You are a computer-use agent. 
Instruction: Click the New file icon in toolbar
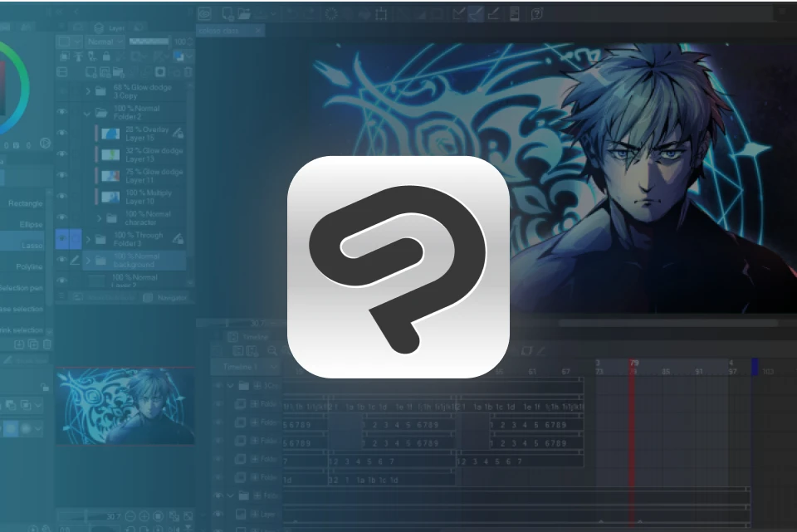[x=227, y=14]
